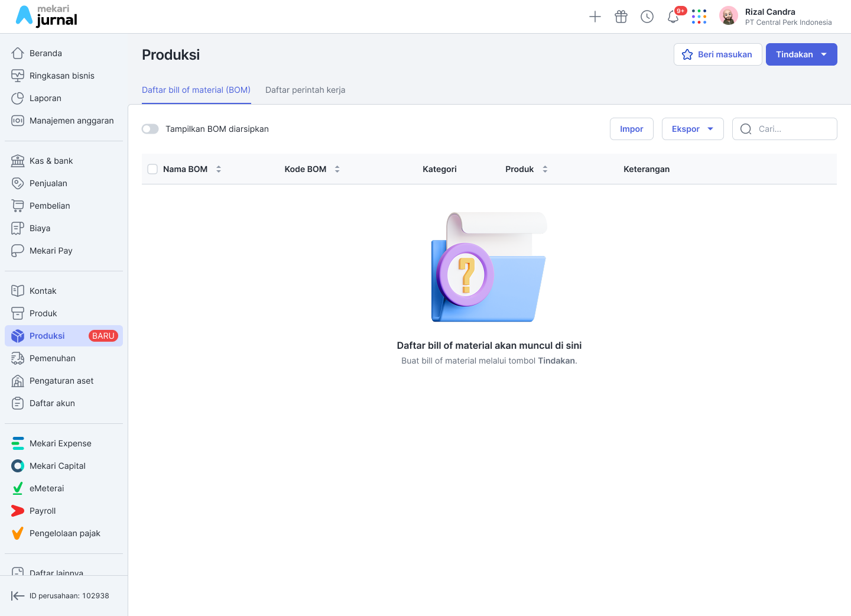Click the eMeterai checkmark icon

(x=18, y=488)
